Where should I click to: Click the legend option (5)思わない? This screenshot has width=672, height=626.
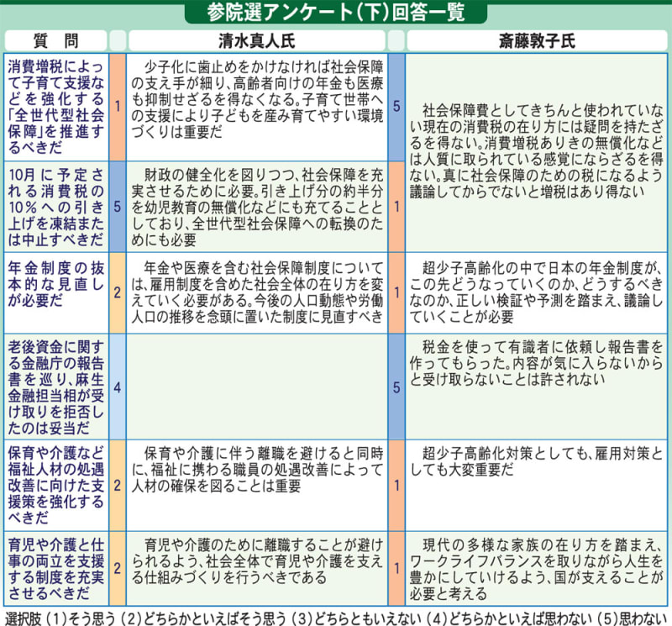point(632,618)
